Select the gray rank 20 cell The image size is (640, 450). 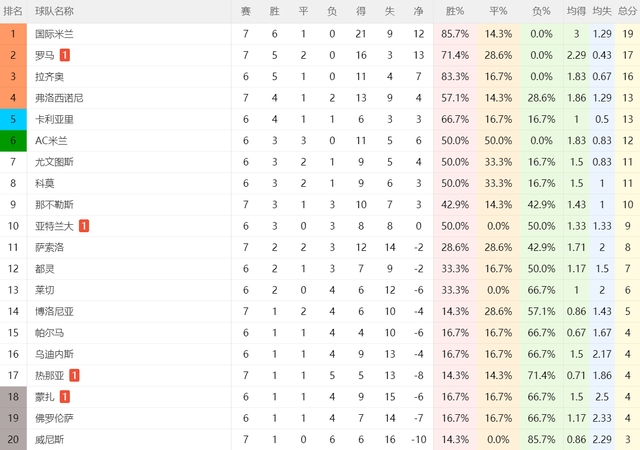13,439
